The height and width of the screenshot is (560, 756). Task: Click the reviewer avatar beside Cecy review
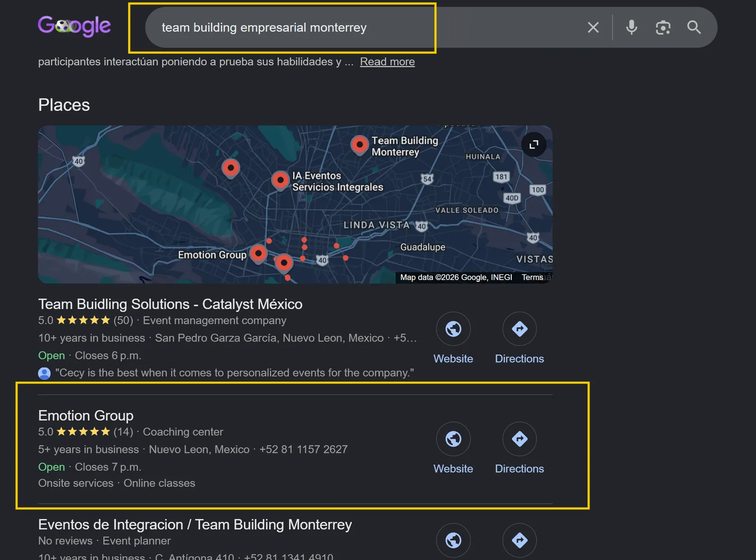(44, 373)
